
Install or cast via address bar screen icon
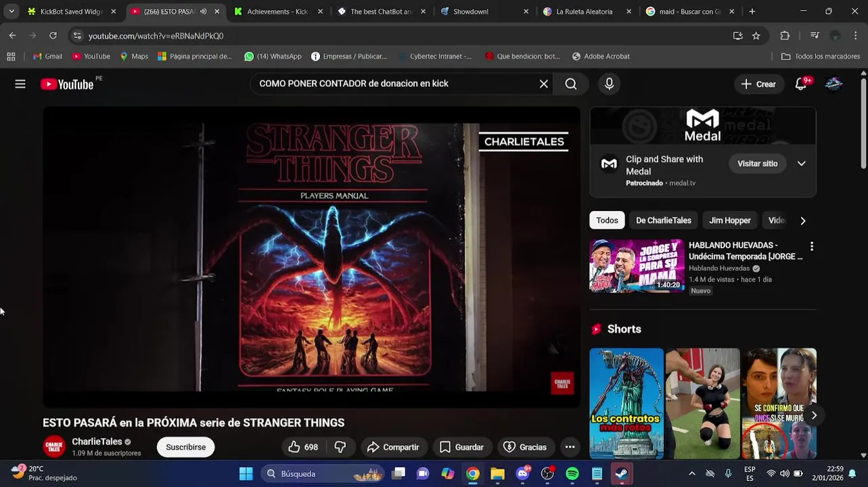tap(737, 36)
